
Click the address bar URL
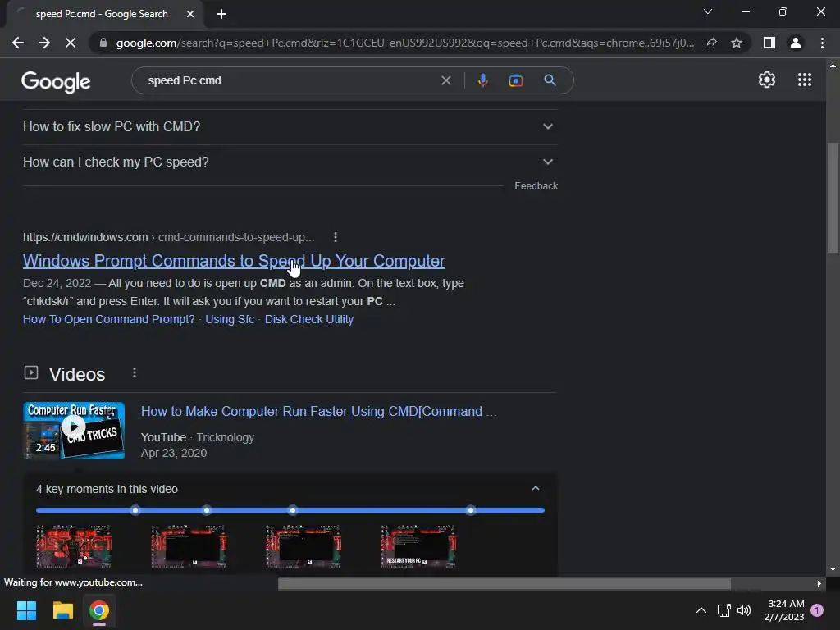click(405, 43)
